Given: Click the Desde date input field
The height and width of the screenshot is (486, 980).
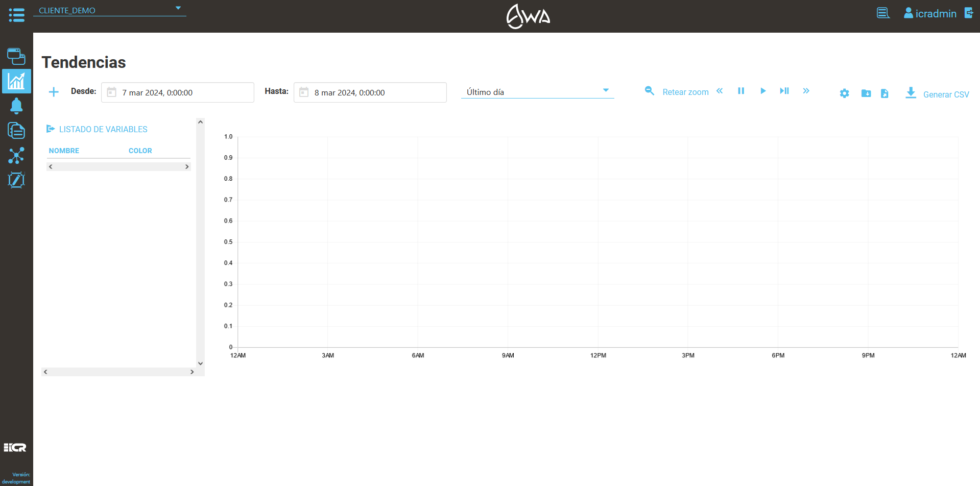Looking at the screenshot, I should click(x=178, y=92).
